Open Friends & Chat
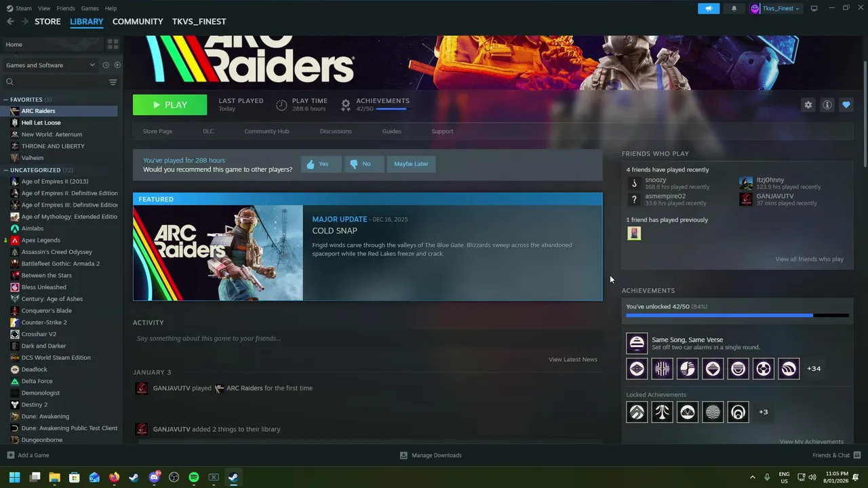868x488 pixels. (836, 455)
